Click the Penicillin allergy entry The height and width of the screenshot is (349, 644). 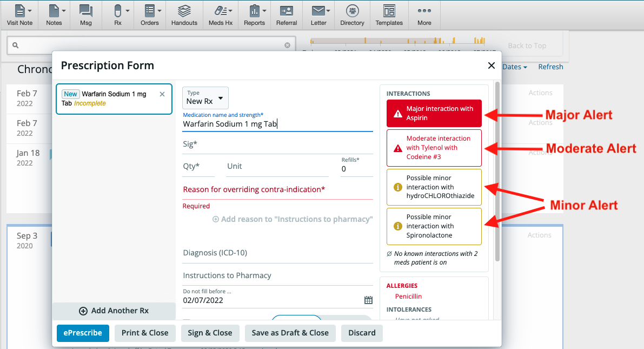tap(408, 297)
